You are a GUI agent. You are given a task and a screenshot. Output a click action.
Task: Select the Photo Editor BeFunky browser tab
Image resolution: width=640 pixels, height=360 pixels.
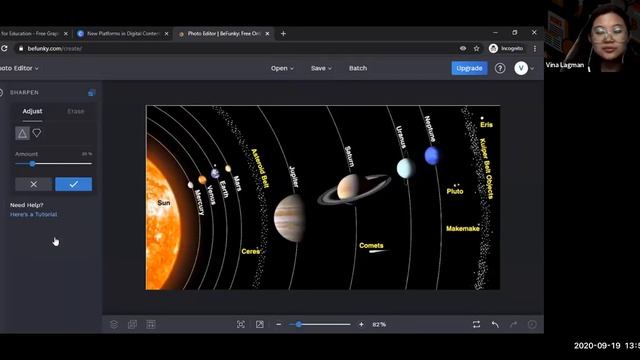224,33
